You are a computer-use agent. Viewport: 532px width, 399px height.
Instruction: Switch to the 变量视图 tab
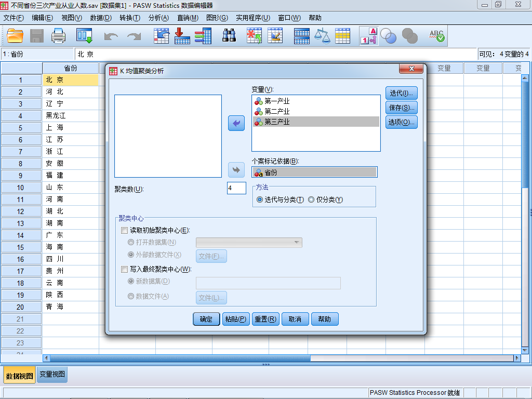pyautogui.click(x=52, y=374)
